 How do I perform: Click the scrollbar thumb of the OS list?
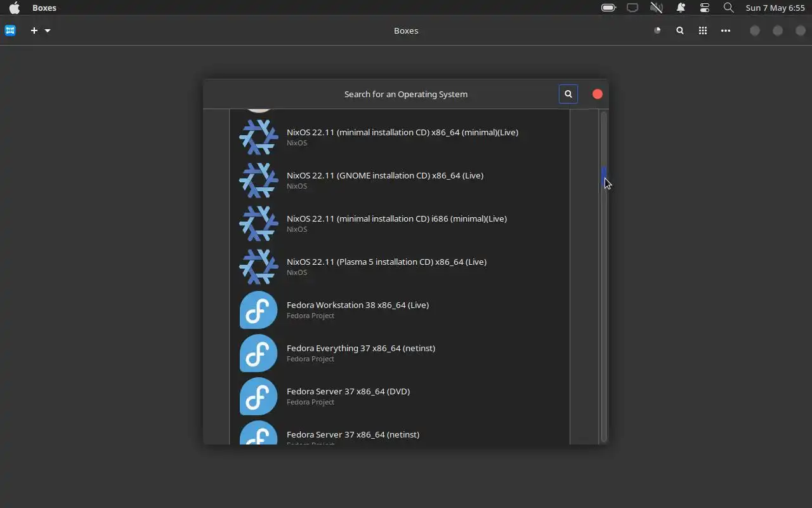point(604,177)
